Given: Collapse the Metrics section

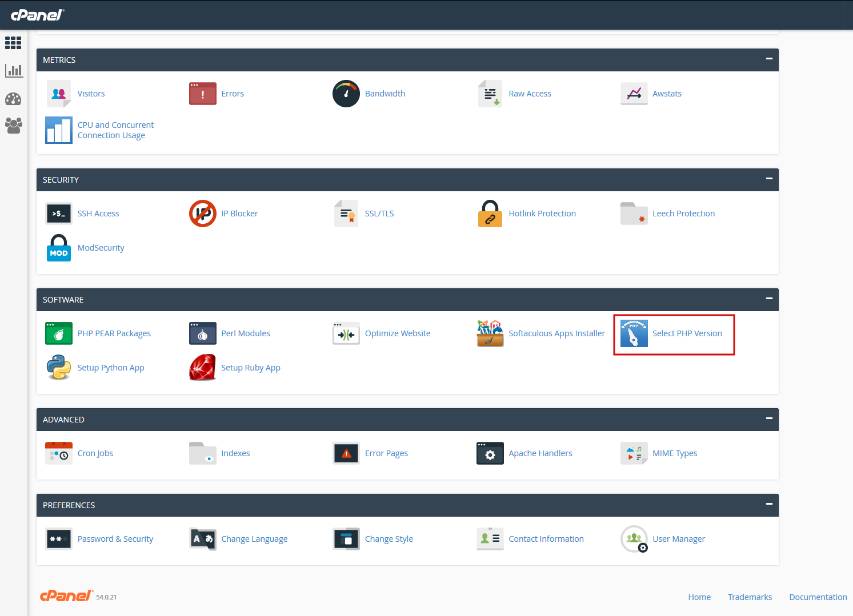Looking at the screenshot, I should [769, 59].
